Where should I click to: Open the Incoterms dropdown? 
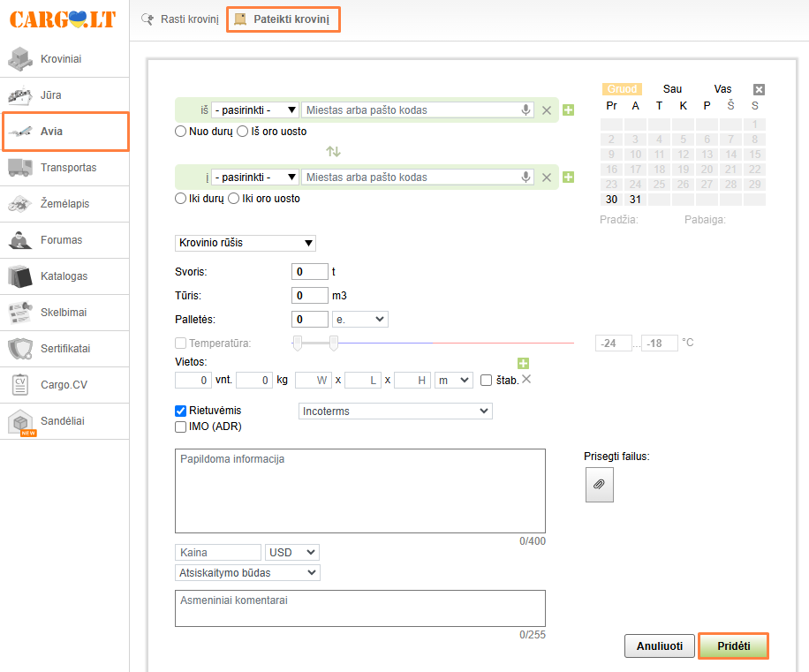pyautogui.click(x=395, y=412)
